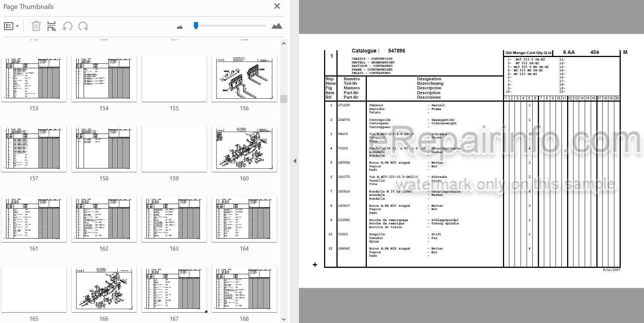644x323 pixels.
Task: Select blank page 159 thumbnail
Action: [x=174, y=149]
